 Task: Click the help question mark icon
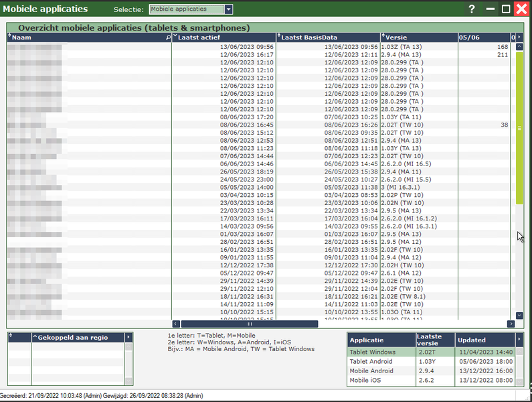[472, 9]
